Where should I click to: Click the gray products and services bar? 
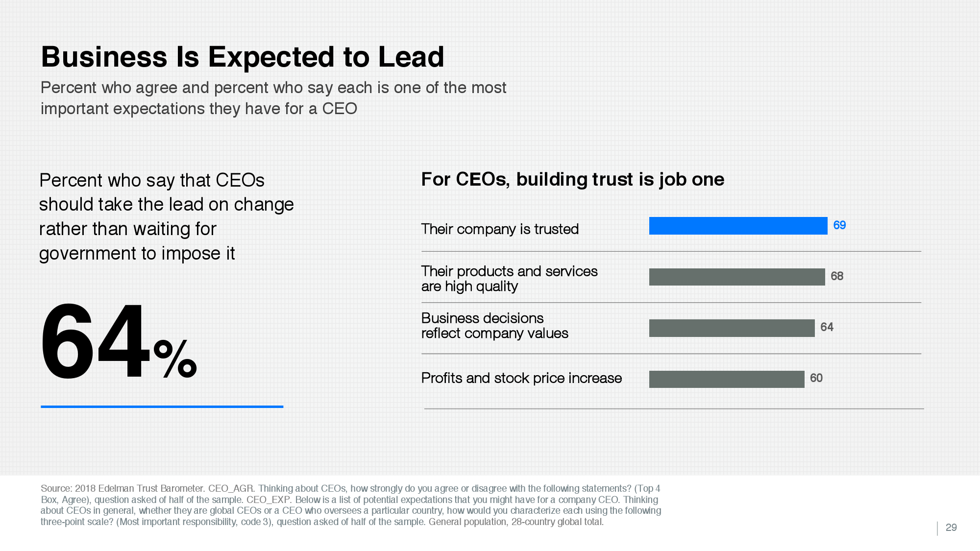click(x=737, y=277)
